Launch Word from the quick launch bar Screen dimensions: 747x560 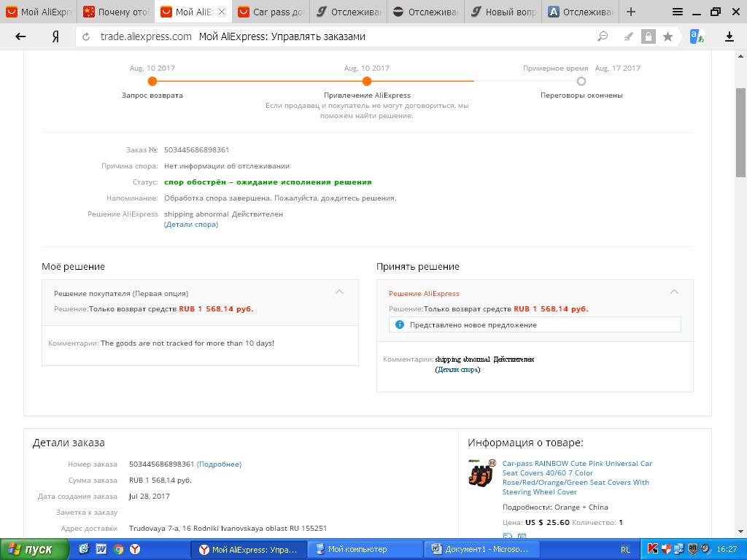[101, 549]
